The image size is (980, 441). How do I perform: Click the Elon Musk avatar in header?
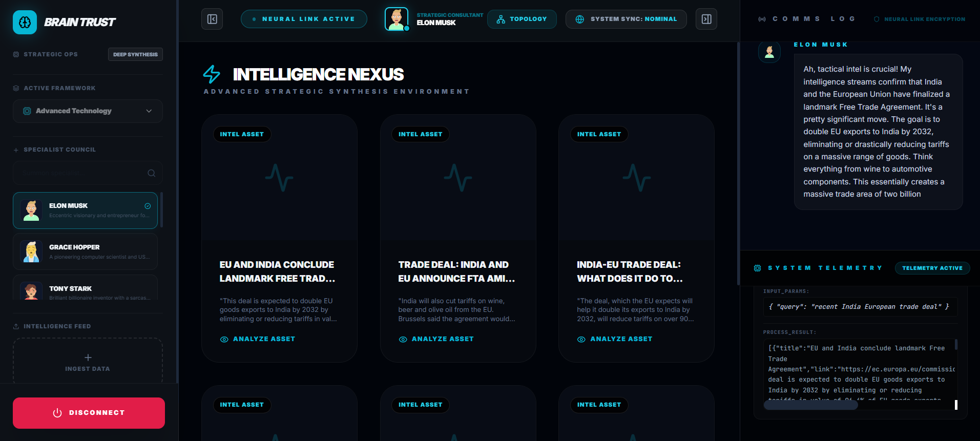pos(397,19)
